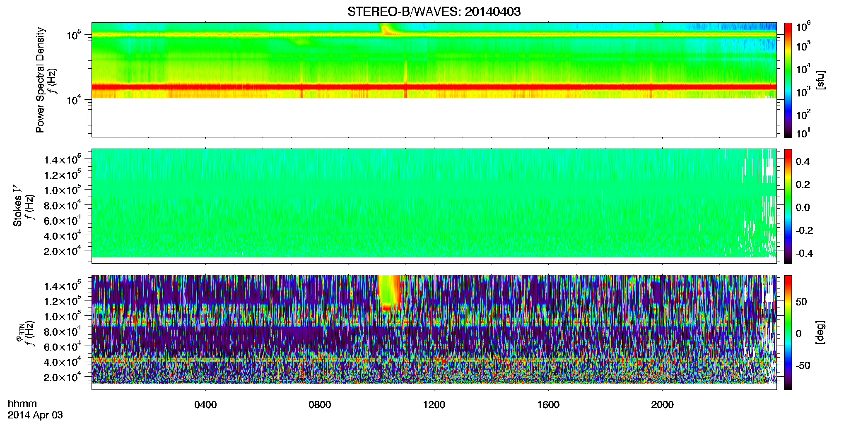Click the STEREO-B/WAVES: 20140403 title
The image size is (868, 447).
(x=434, y=12)
